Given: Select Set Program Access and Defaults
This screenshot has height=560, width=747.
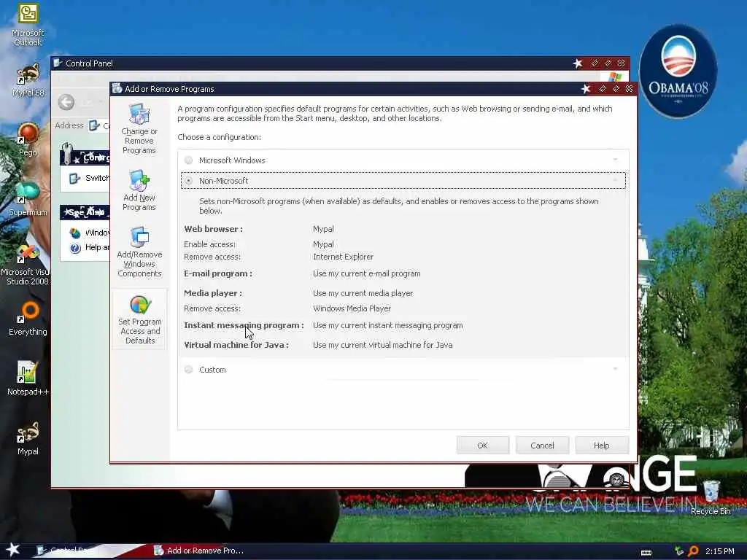Looking at the screenshot, I should pos(139,319).
